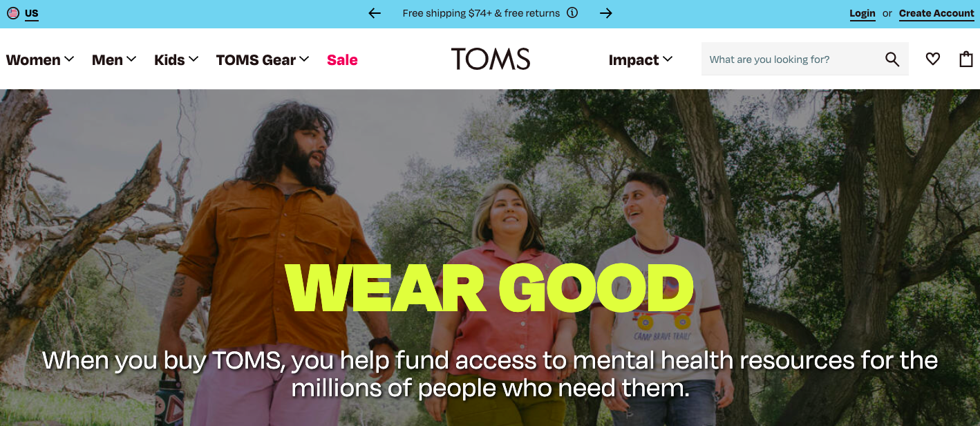
Task: Select the US country selector
Action: point(23,13)
